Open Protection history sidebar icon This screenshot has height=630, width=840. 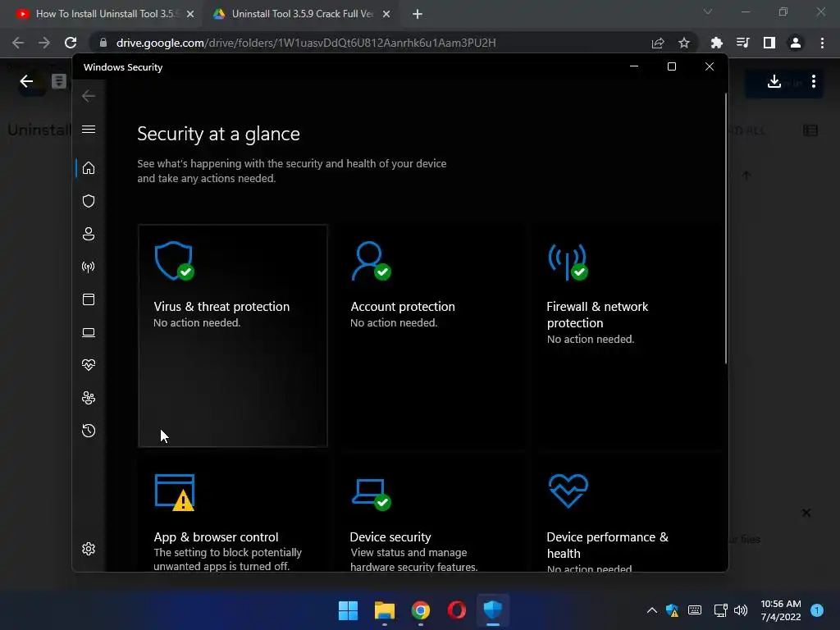click(x=89, y=431)
